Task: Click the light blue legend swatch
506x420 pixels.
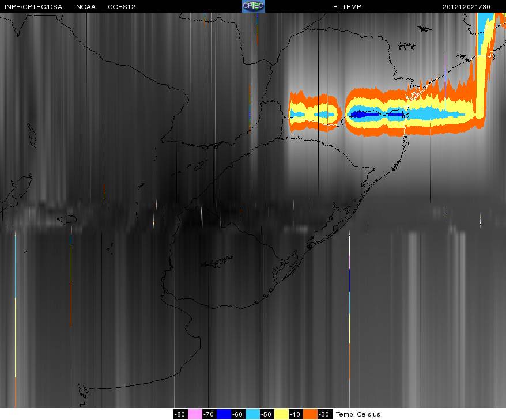Action: click(x=252, y=414)
